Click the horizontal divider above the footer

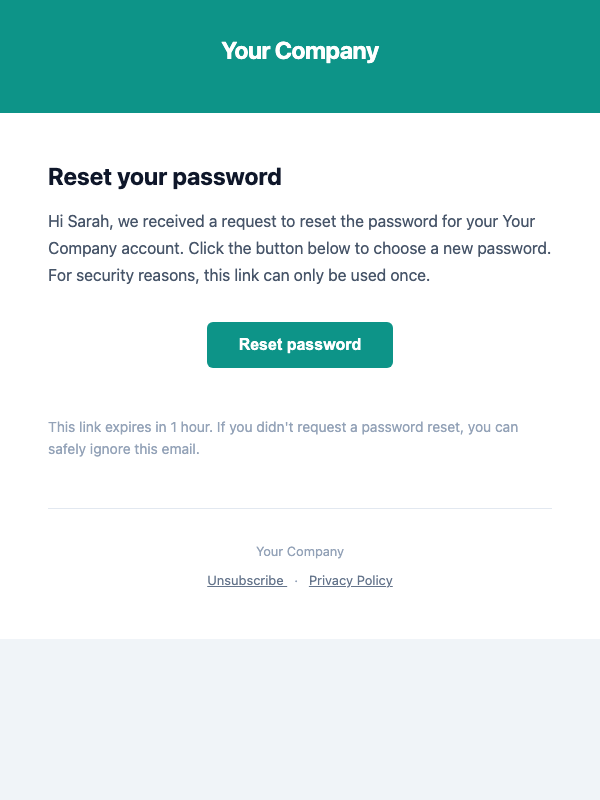299,508
